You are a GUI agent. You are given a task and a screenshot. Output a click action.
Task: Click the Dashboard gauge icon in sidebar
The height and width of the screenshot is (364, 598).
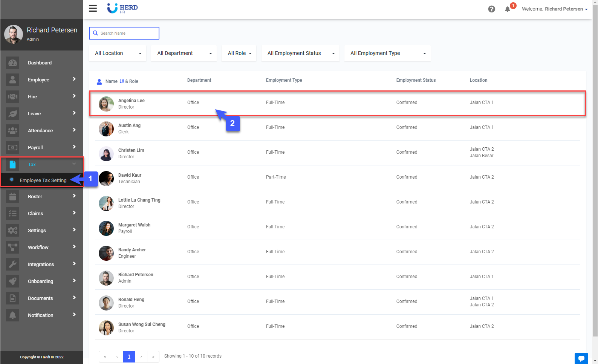[12, 63]
